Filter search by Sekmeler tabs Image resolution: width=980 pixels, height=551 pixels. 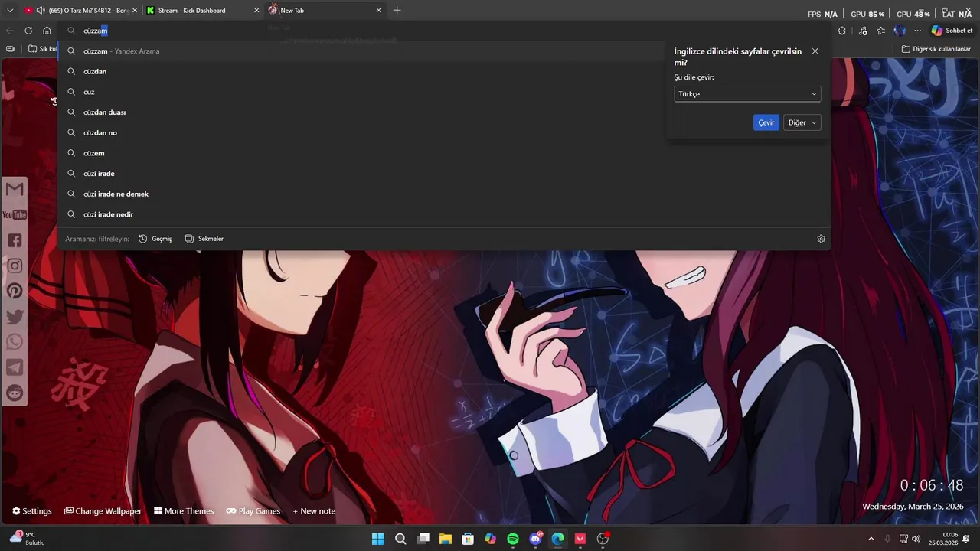tap(204, 239)
